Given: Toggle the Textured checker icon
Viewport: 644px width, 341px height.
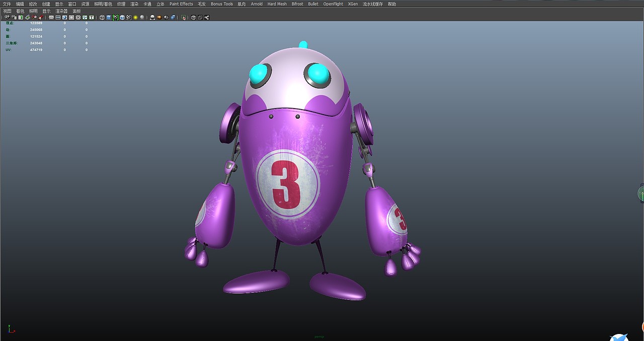Looking at the screenshot, I should coord(129,17).
